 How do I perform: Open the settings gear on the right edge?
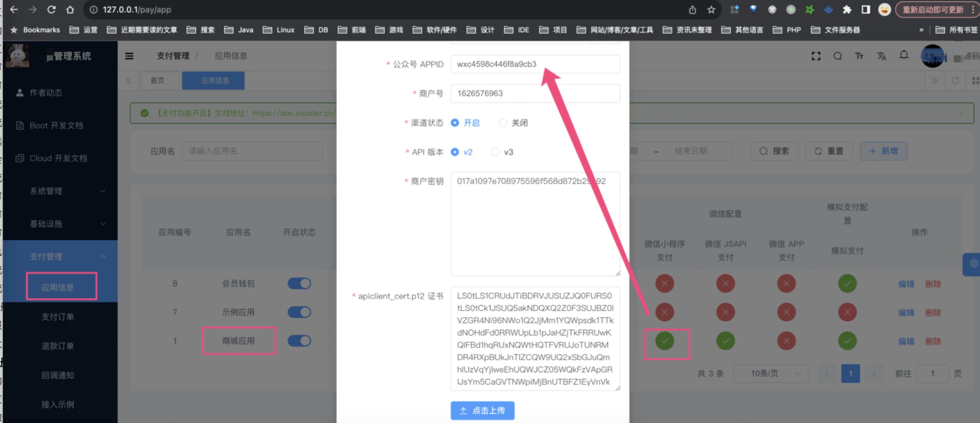click(x=973, y=264)
